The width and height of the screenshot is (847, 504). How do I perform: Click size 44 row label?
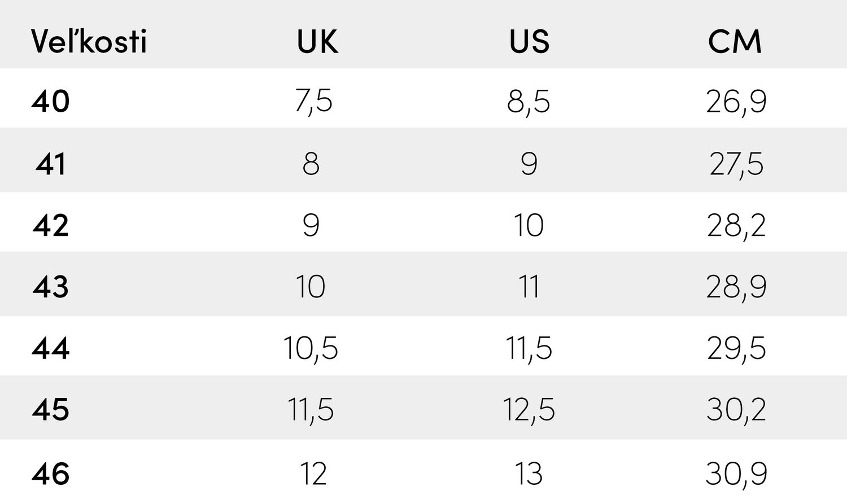coord(51,348)
